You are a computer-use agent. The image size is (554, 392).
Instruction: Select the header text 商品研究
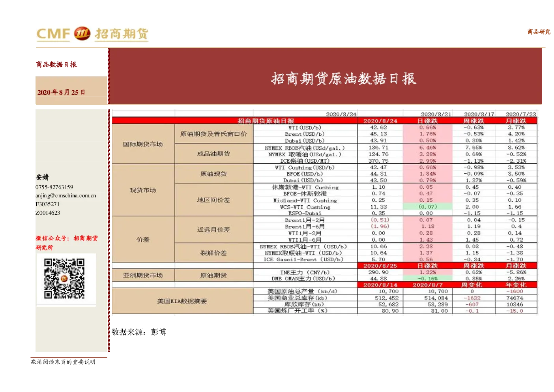point(539,32)
